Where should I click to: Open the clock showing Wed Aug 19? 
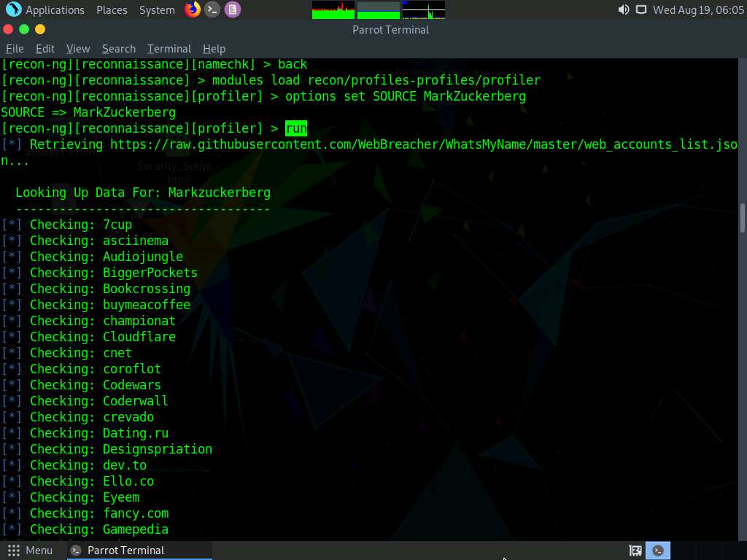pyautogui.click(x=698, y=10)
